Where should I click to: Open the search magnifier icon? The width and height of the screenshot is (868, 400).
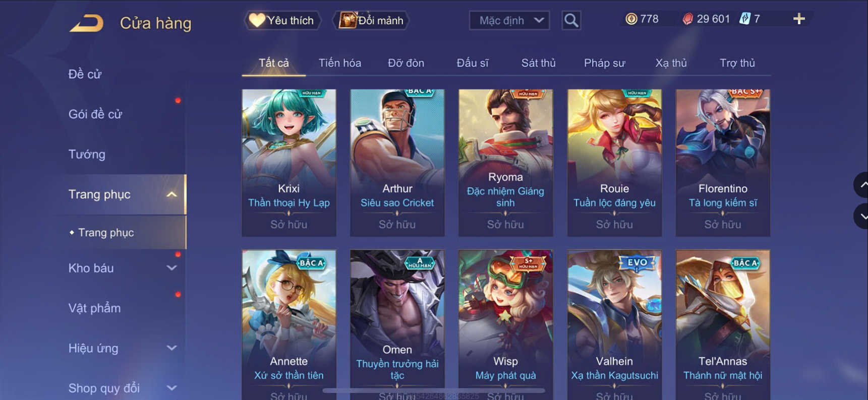[571, 20]
